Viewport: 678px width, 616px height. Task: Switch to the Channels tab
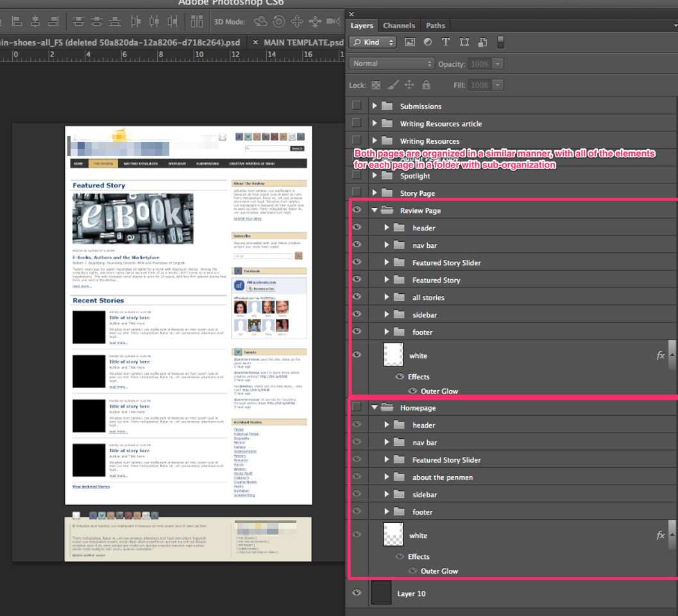(399, 26)
